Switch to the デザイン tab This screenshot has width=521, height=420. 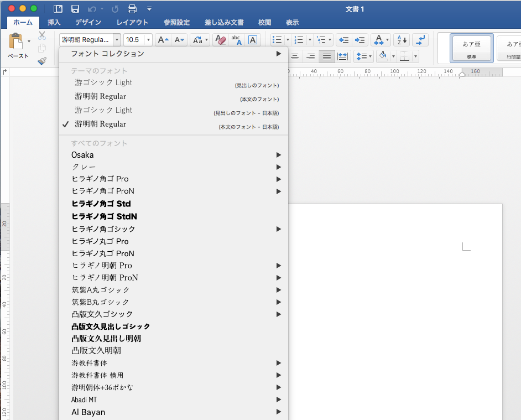88,22
